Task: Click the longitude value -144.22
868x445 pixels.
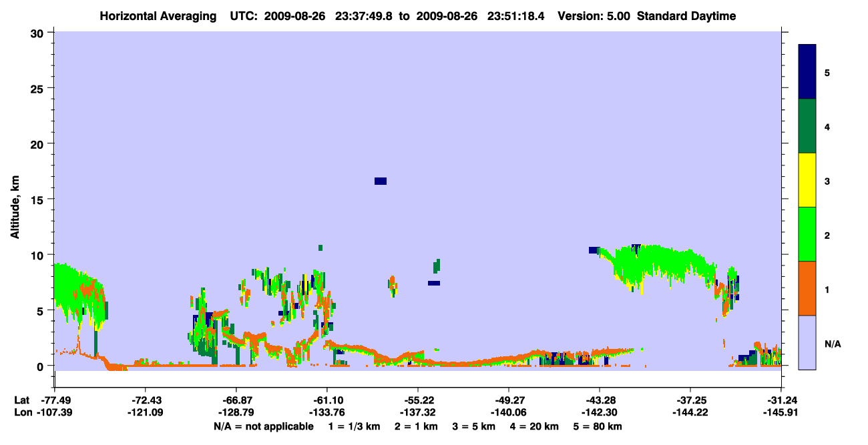Action: click(x=690, y=412)
